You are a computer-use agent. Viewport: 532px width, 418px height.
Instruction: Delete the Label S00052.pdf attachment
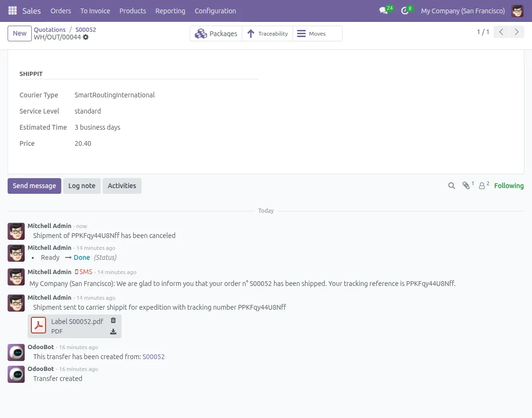click(113, 320)
